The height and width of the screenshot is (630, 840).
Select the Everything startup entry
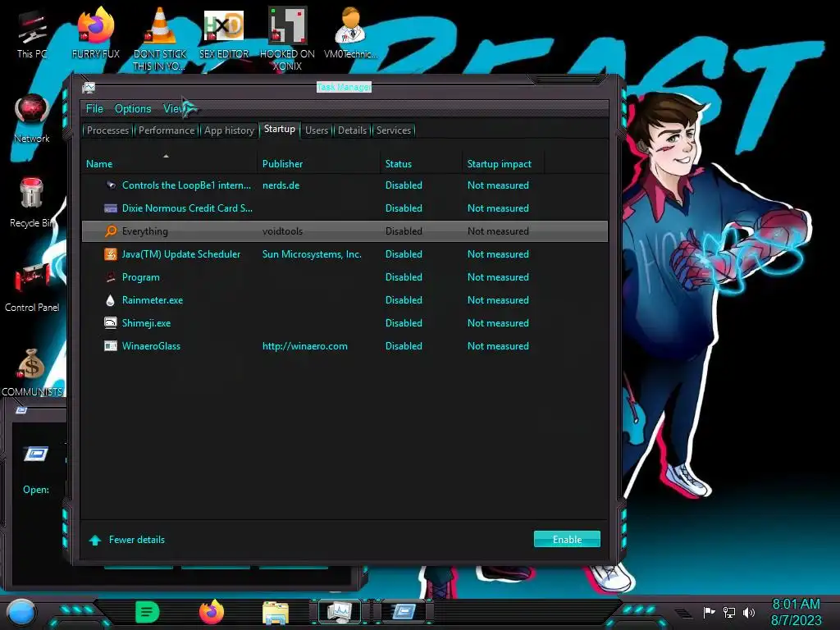click(345, 231)
